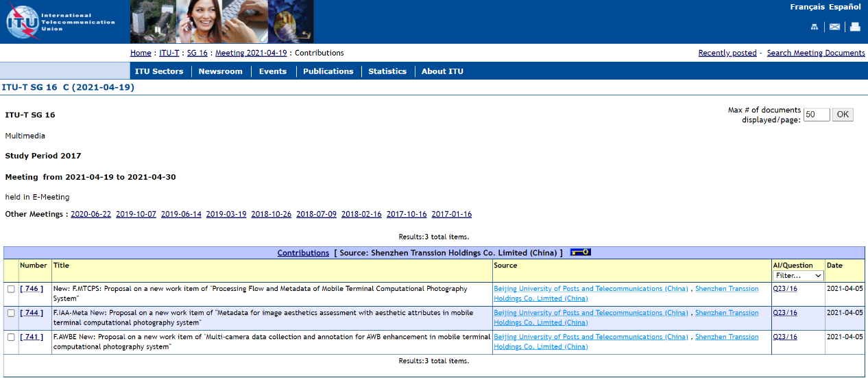The image size is (868, 378).
Task: Click the printer icon in the header
Action: [855, 27]
